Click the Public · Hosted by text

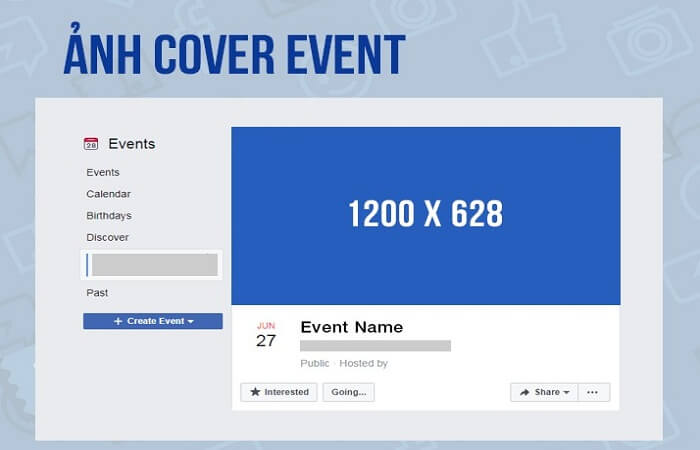coord(343,363)
